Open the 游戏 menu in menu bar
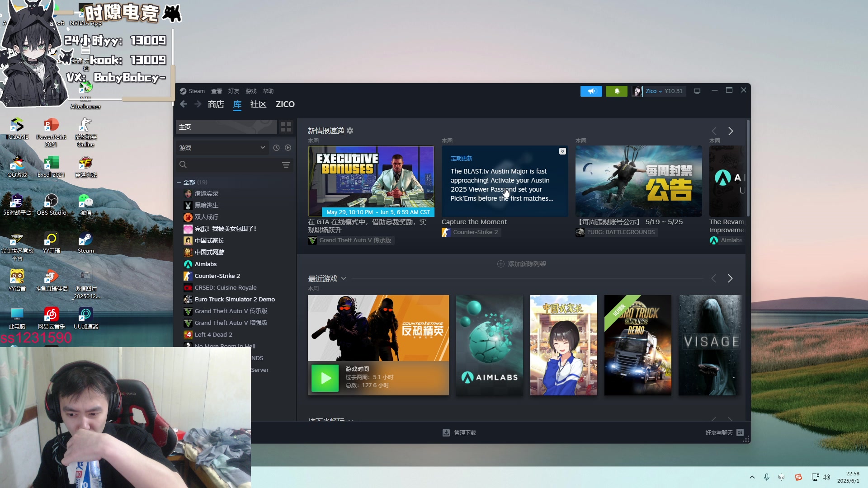The image size is (868, 488). point(251,91)
